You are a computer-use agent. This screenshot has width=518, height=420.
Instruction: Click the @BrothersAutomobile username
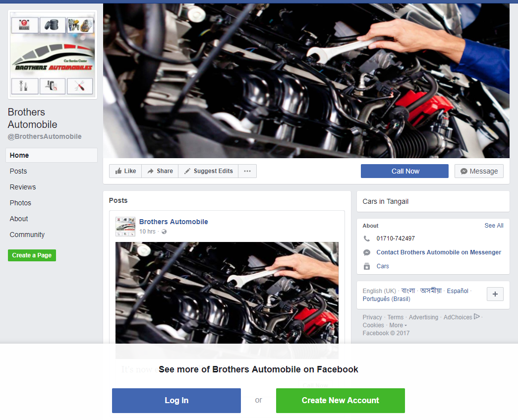(45, 136)
